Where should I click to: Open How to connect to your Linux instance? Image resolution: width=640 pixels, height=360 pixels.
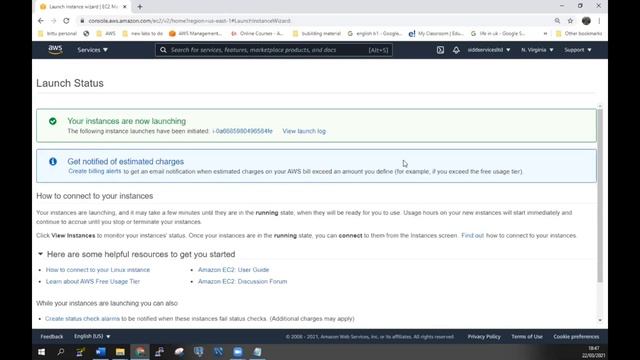pos(98,270)
